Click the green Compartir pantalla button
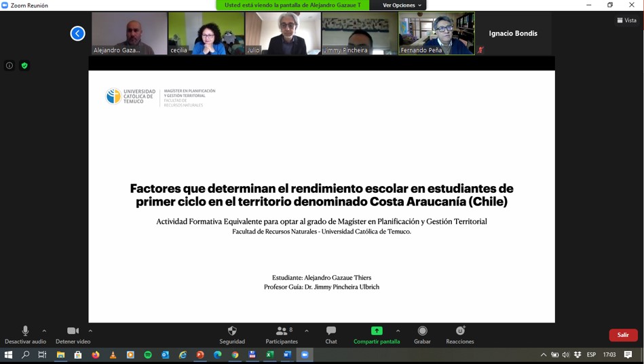The width and height of the screenshot is (644, 364). [377, 335]
